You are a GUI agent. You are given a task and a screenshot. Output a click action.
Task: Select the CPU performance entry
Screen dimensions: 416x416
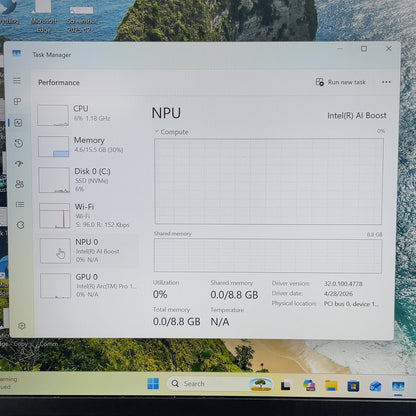[x=87, y=115]
